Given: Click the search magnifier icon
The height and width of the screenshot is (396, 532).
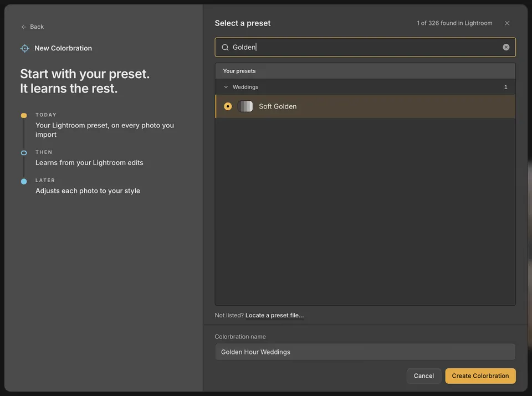Looking at the screenshot, I should point(225,47).
